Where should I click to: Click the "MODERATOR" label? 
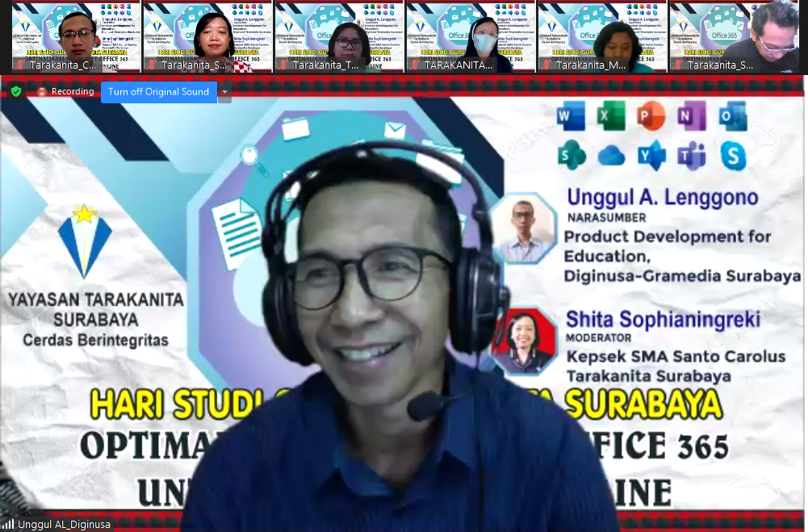[599, 337]
